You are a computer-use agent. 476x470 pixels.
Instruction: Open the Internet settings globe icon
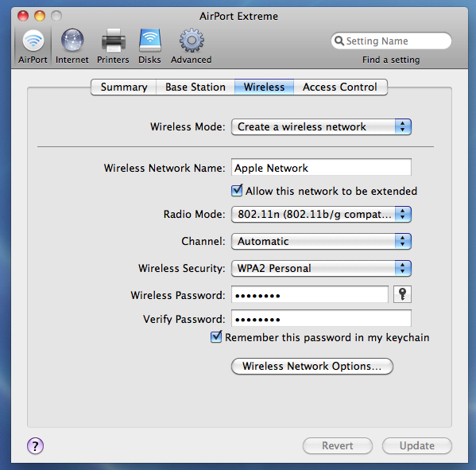coord(72,40)
